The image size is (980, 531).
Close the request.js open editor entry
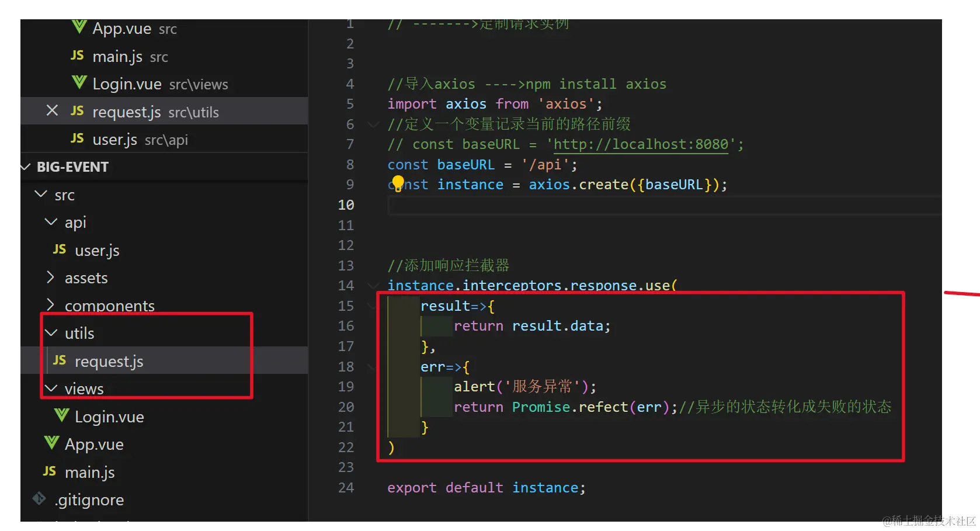point(52,110)
